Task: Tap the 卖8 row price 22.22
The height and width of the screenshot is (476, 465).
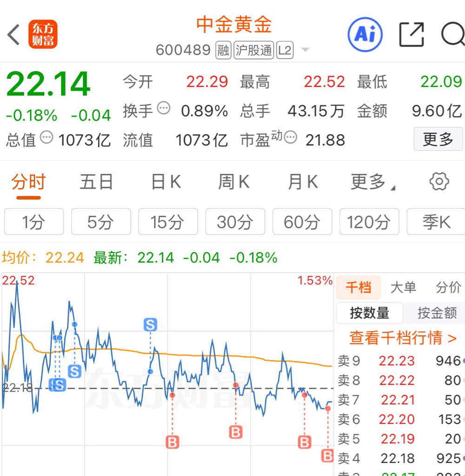Action: (397, 380)
